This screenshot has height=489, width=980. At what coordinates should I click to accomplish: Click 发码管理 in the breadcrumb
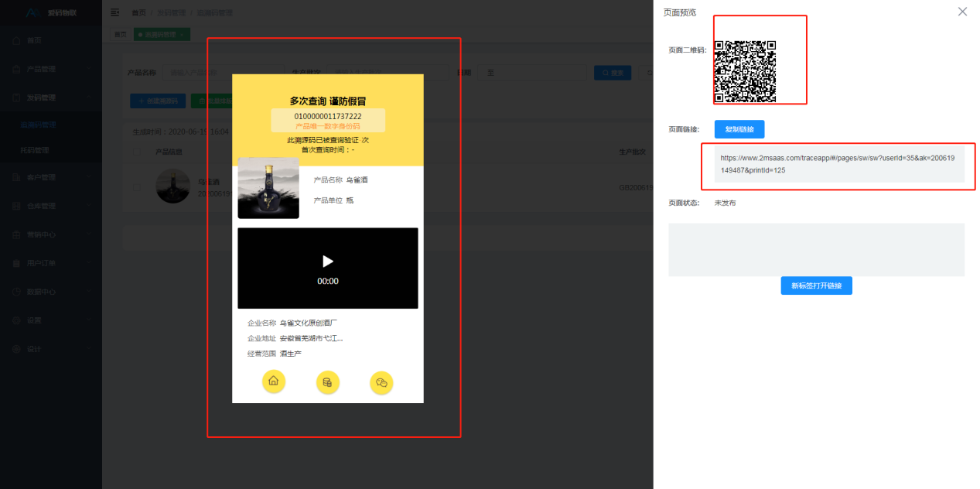(171, 12)
